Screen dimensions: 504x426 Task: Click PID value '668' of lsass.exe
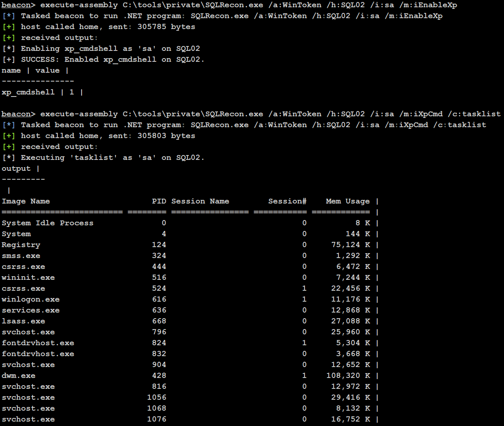point(159,321)
